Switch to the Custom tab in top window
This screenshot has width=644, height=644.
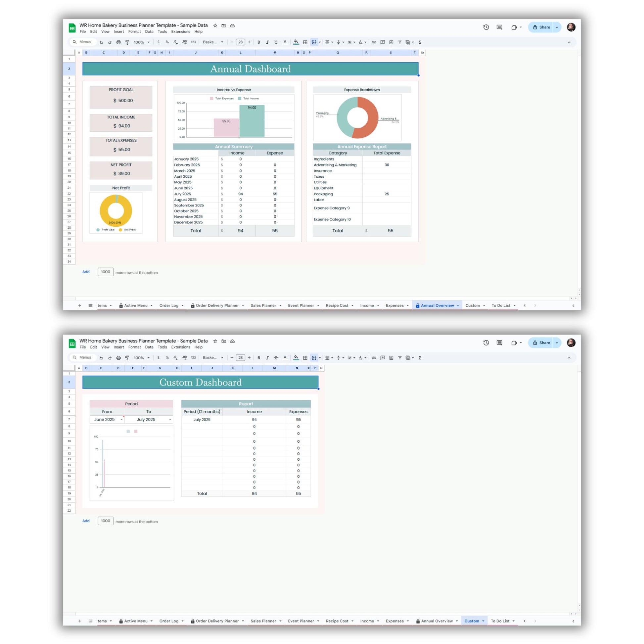coord(472,305)
